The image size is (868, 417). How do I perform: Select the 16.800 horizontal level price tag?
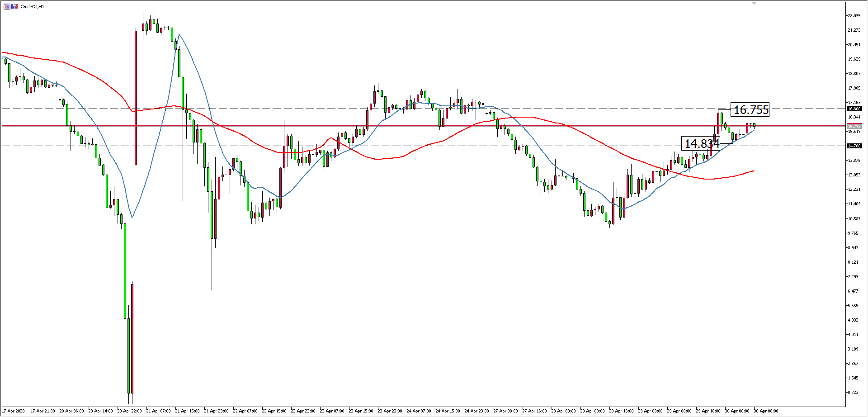click(854, 109)
